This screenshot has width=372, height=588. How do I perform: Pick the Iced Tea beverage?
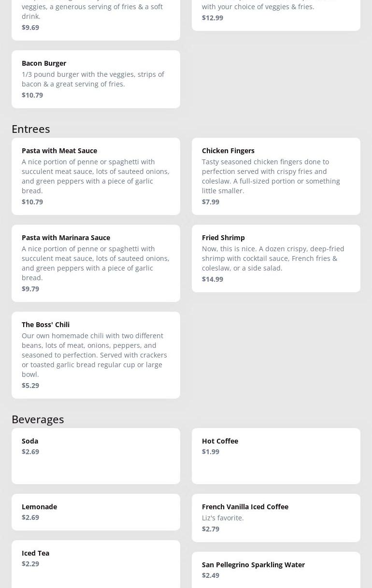[96, 564]
